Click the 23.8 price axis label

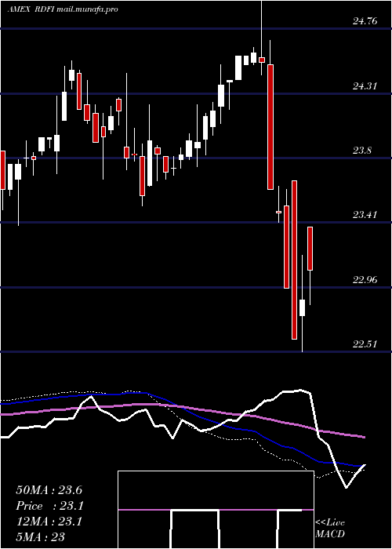pos(362,151)
